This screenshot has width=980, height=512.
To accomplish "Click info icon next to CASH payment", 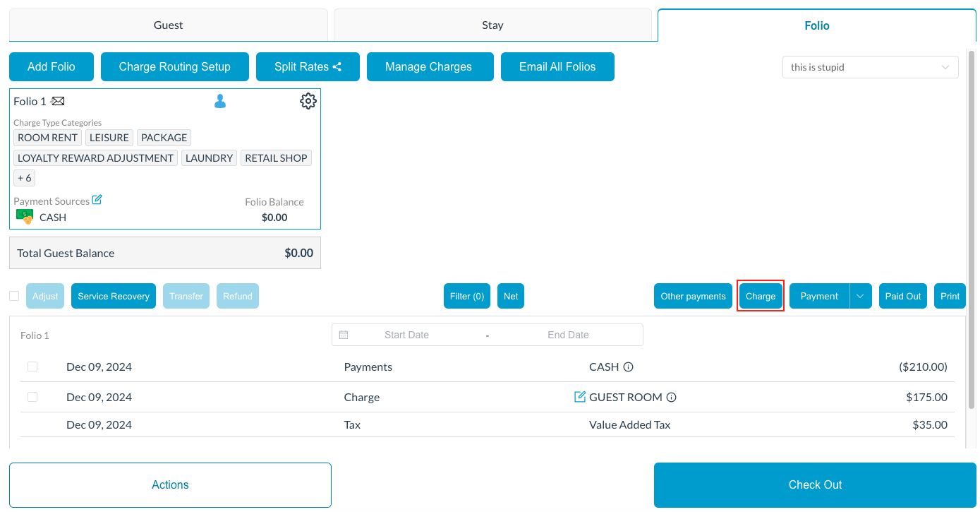I will (x=628, y=367).
